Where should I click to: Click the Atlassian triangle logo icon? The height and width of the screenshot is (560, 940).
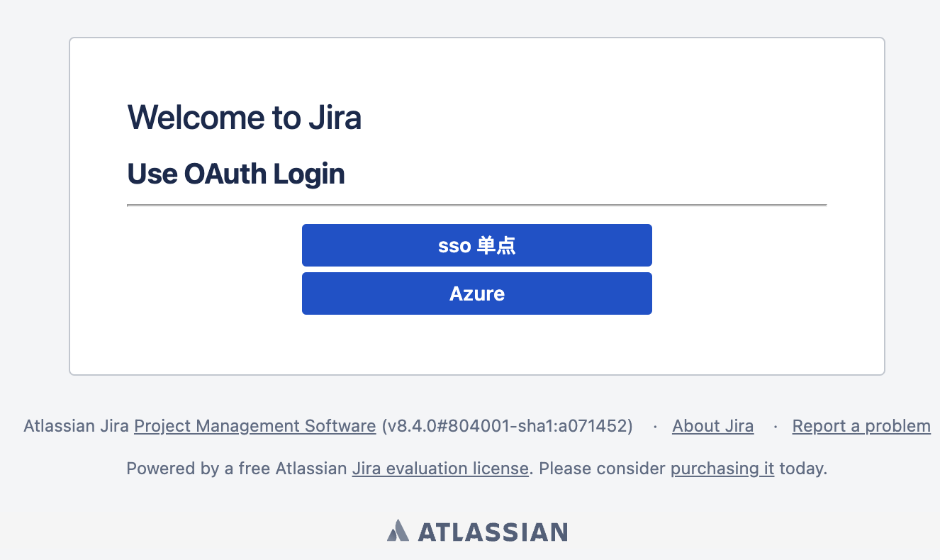[x=398, y=531]
